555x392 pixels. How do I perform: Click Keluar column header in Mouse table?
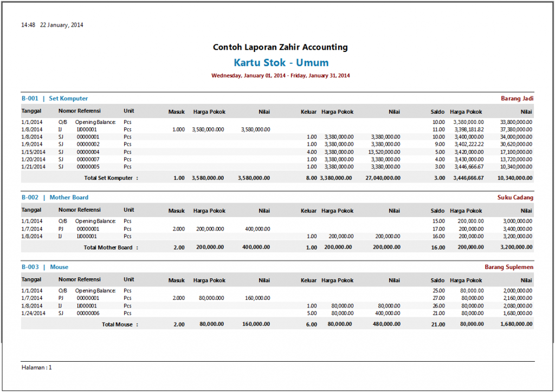pyautogui.click(x=308, y=280)
